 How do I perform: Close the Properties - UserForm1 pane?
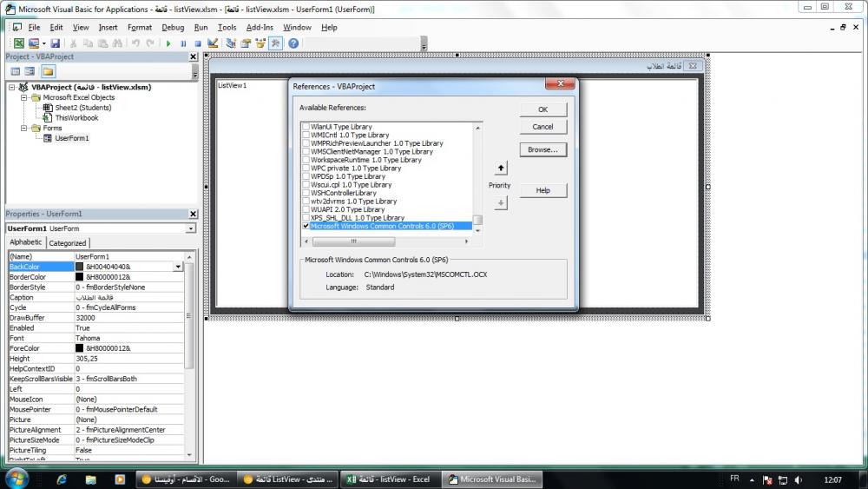(x=194, y=214)
